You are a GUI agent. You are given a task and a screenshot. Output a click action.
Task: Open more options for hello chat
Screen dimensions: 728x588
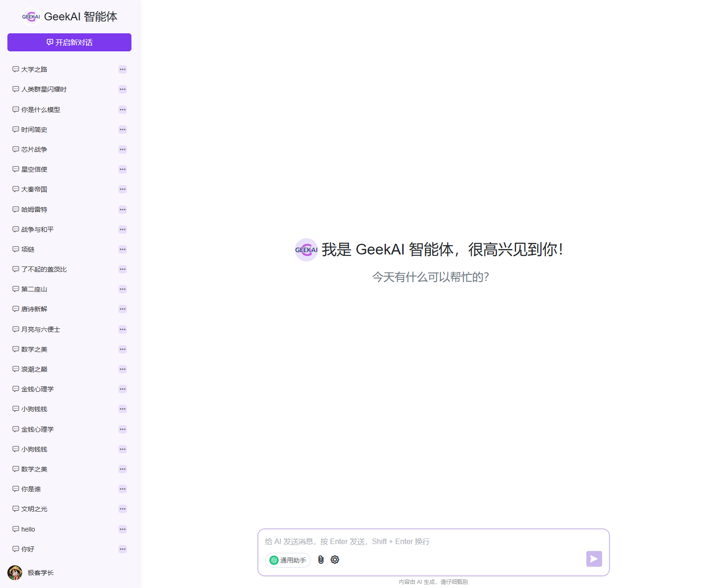pyautogui.click(x=123, y=529)
